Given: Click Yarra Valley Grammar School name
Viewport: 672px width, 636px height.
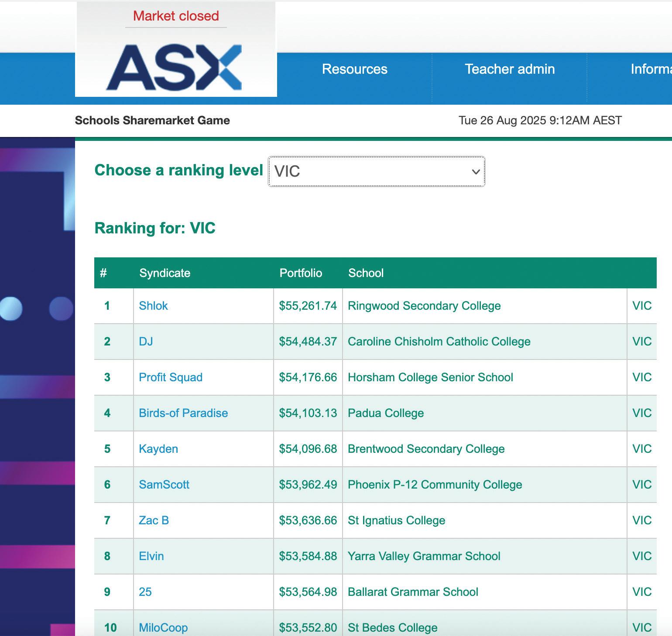Looking at the screenshot, I should 424,556.
